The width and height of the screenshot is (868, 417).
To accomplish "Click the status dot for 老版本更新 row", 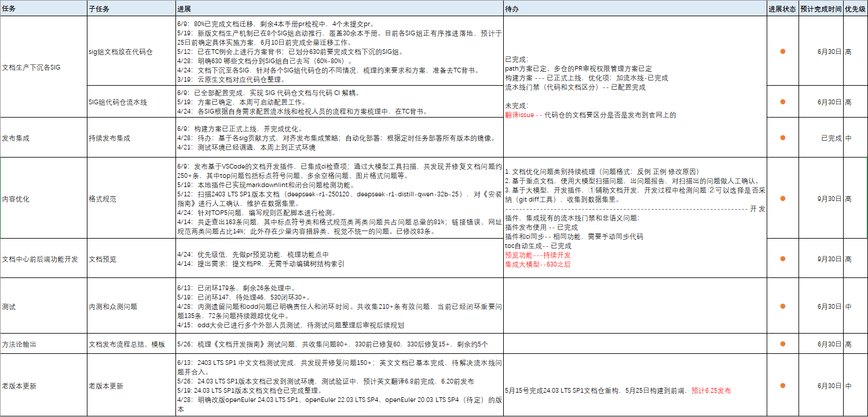I will [x=782, y=386].
